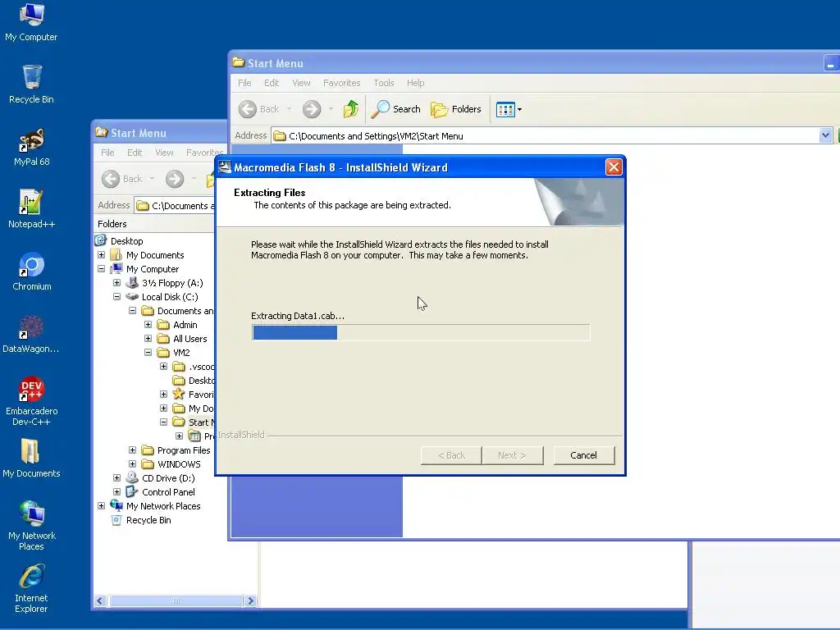Open Favorites menu in front Start Menu window
This screenshot has height=630, width=840.
341,83
